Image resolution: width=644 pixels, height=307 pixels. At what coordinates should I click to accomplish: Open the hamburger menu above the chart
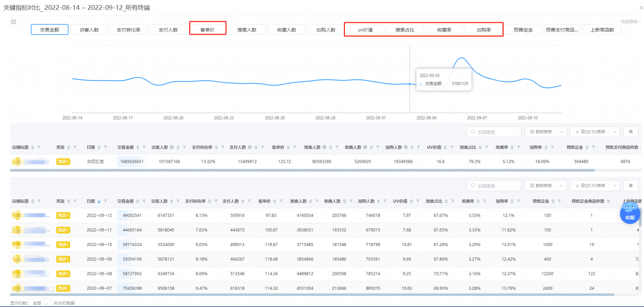click(14, 22)
